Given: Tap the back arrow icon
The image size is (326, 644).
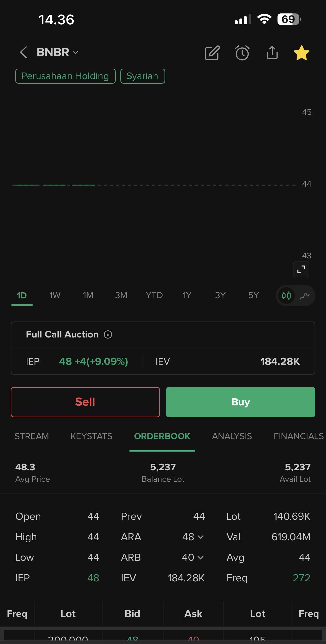Looking at the screenshot, I should 23,52.
